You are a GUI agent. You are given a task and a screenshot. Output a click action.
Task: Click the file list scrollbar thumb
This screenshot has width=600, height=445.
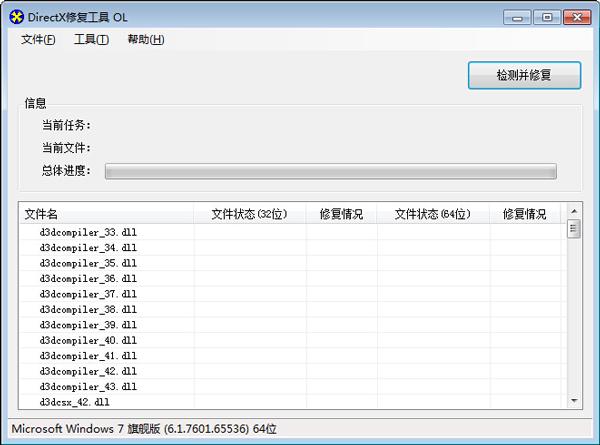574,228
